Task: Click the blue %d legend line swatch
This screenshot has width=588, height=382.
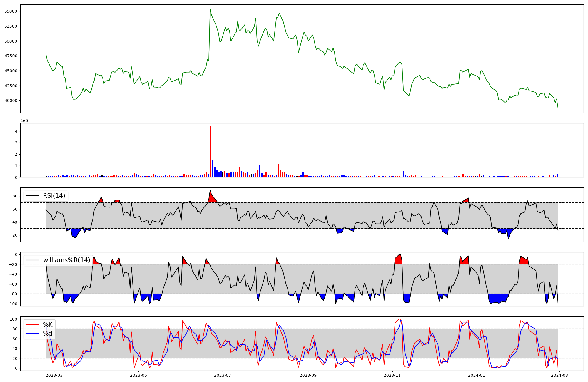Action: [32, 334]
